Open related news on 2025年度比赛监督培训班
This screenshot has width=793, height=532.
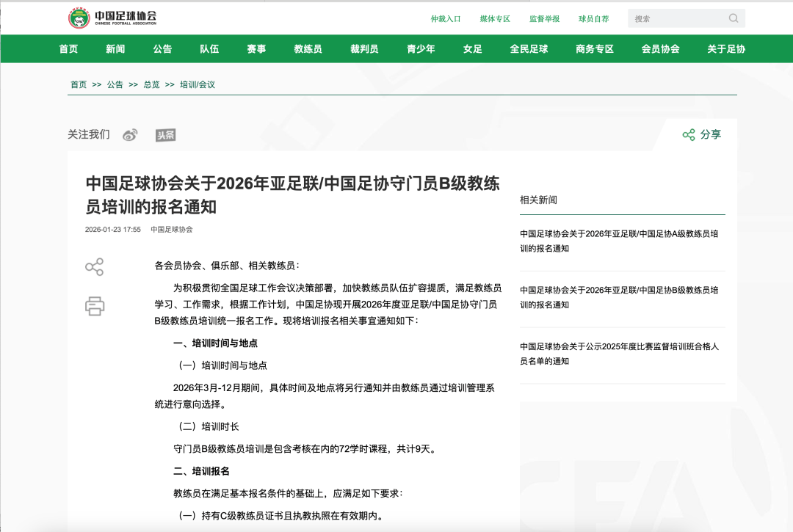pyautogui.click(x=619, y=353)
